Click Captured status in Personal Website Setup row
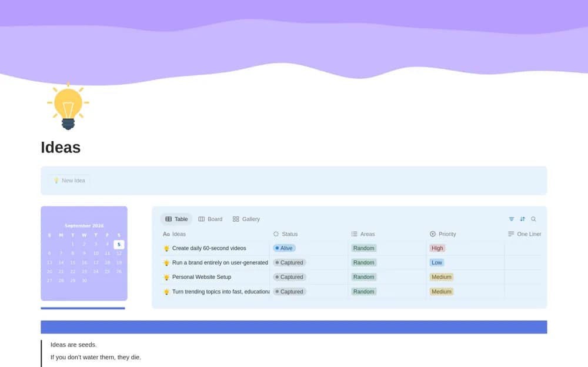 [289, 277]
